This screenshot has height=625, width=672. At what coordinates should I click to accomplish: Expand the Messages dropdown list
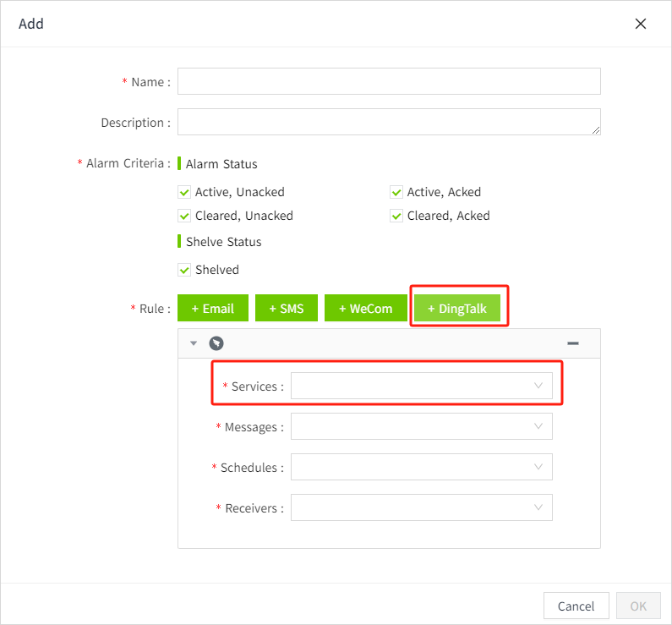pyautogui.click(x=421, y=427)
